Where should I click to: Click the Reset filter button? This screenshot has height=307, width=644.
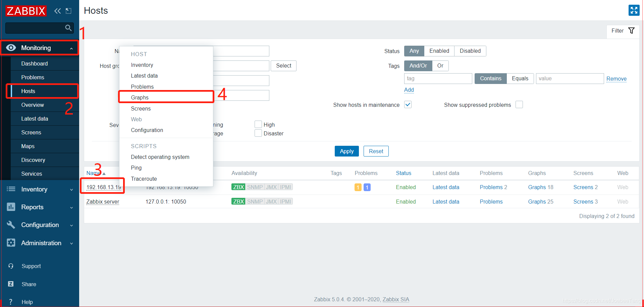click(376, 151)
